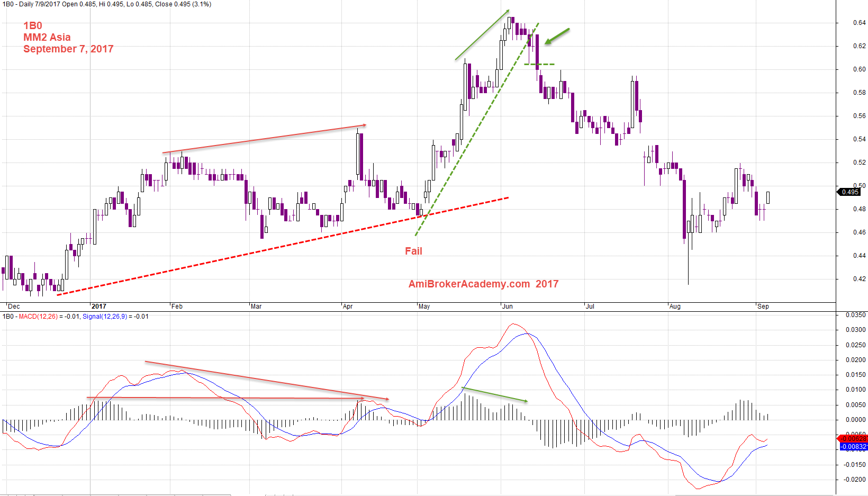Click the 'MM2 Asia' company name text
868x496 pixels.
click(47, 37)
